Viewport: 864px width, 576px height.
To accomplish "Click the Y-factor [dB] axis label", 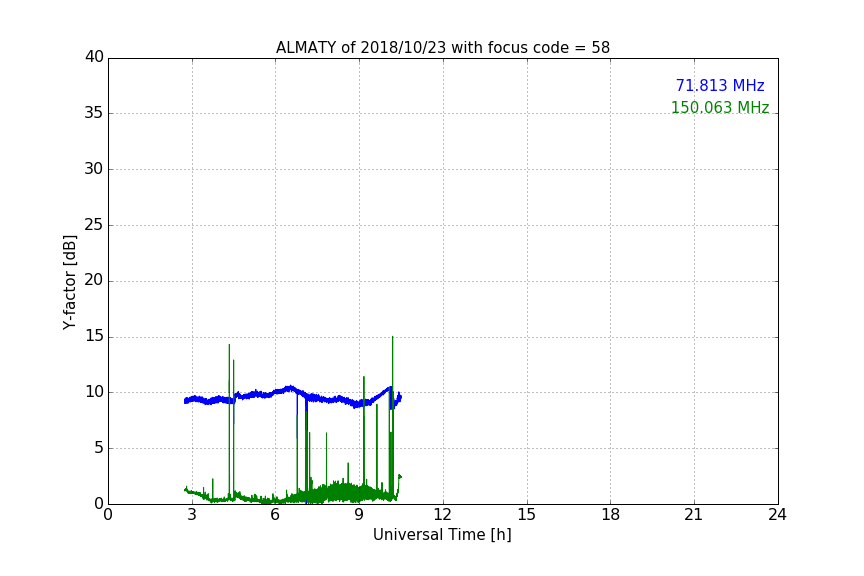I will 69,282.
